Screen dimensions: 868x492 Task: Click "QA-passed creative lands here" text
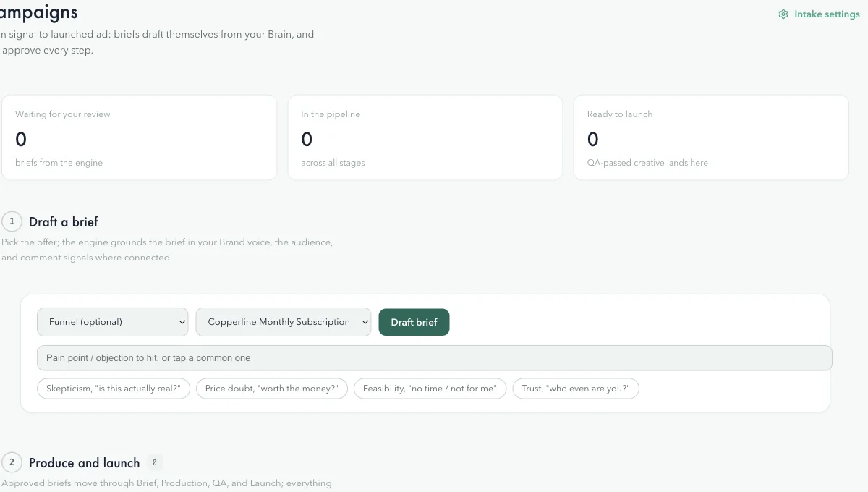647,163
